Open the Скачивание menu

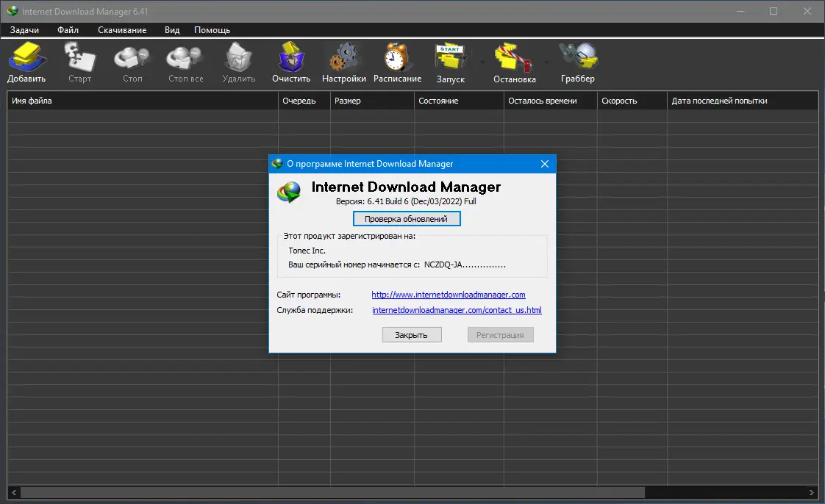click(x=122, y=30)
